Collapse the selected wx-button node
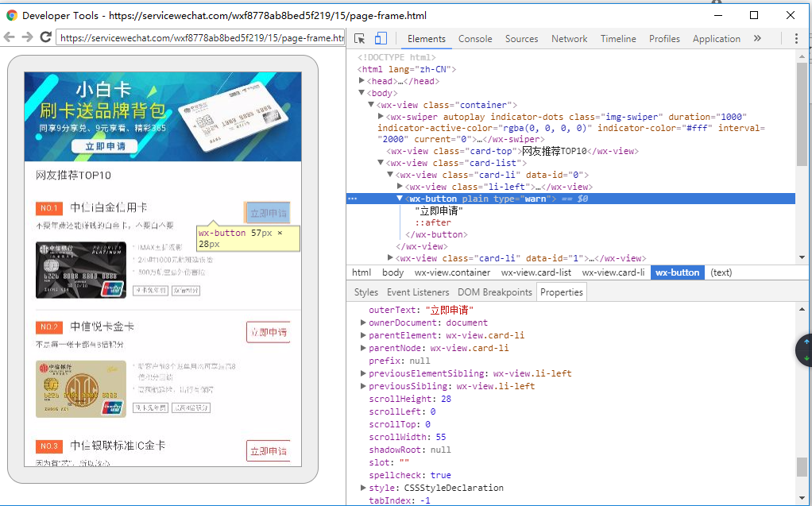 [400, 199]
